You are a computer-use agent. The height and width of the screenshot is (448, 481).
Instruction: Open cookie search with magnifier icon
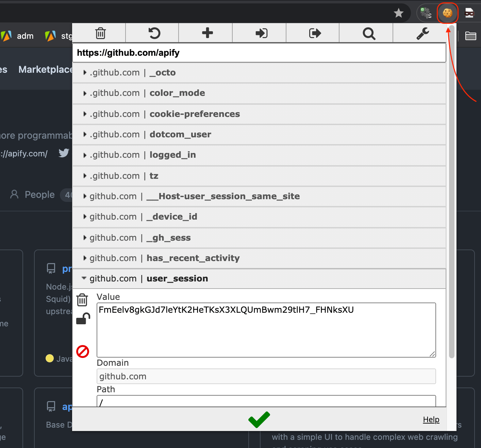click(x=369, y=33)
